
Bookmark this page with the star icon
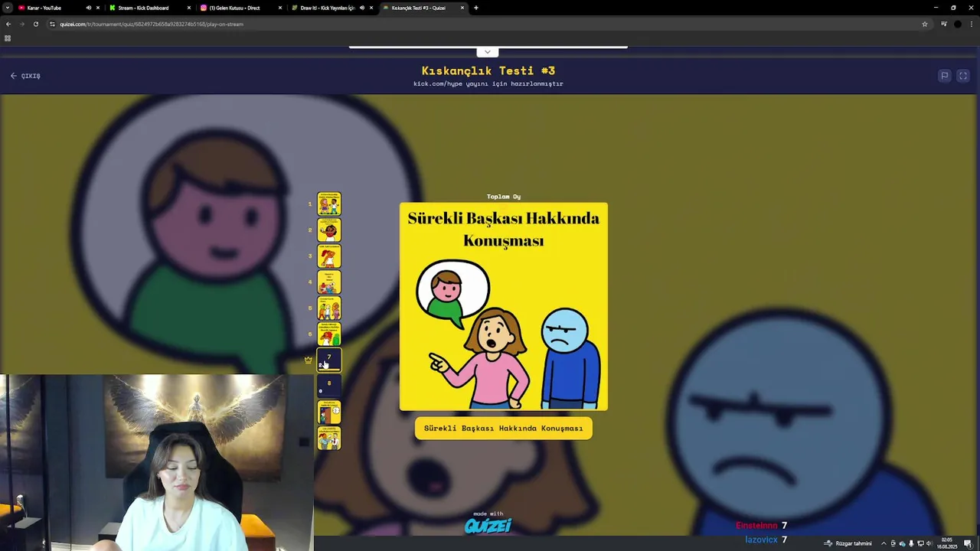[x=924, y=24]
